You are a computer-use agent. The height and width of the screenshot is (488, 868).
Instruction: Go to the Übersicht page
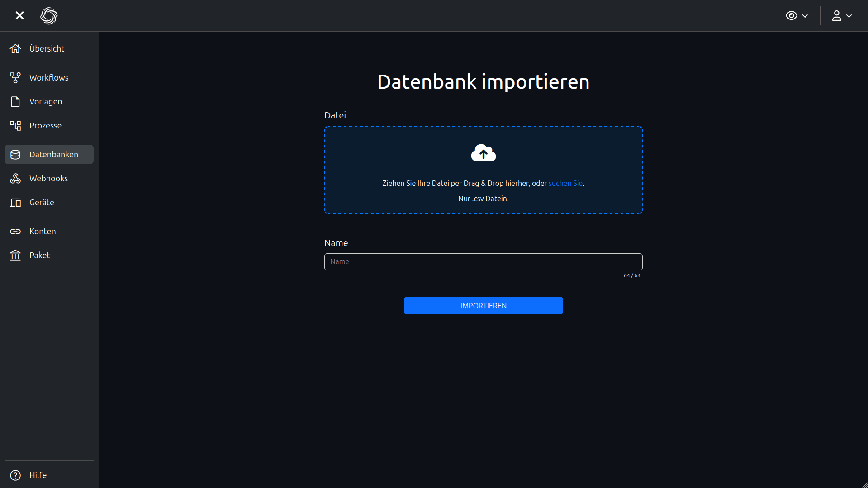47,48
